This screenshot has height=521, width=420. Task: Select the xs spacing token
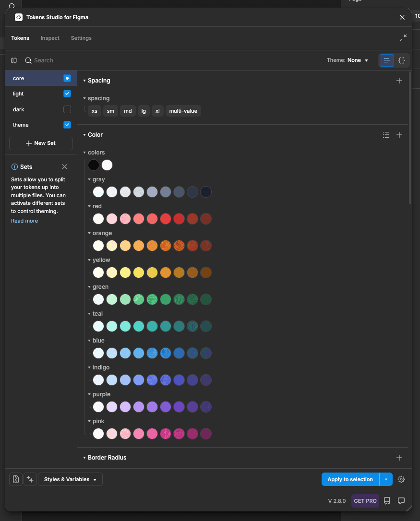pos(95,111)
